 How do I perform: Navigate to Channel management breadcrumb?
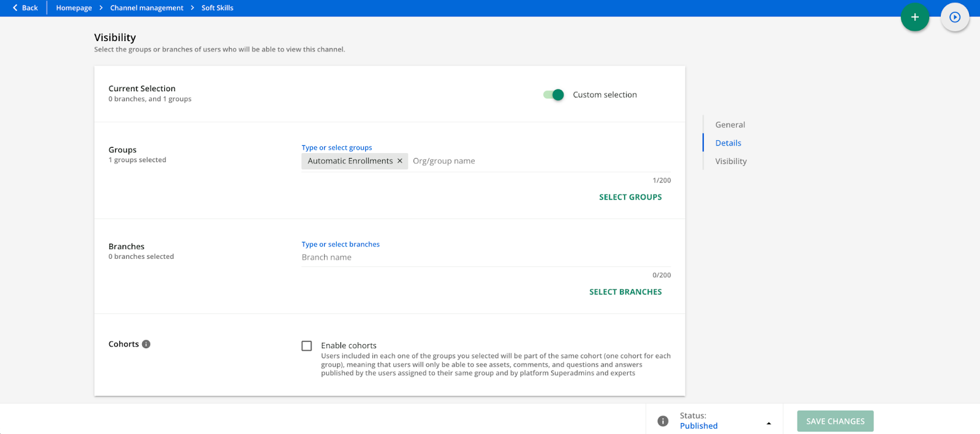(x=146, y=8)
